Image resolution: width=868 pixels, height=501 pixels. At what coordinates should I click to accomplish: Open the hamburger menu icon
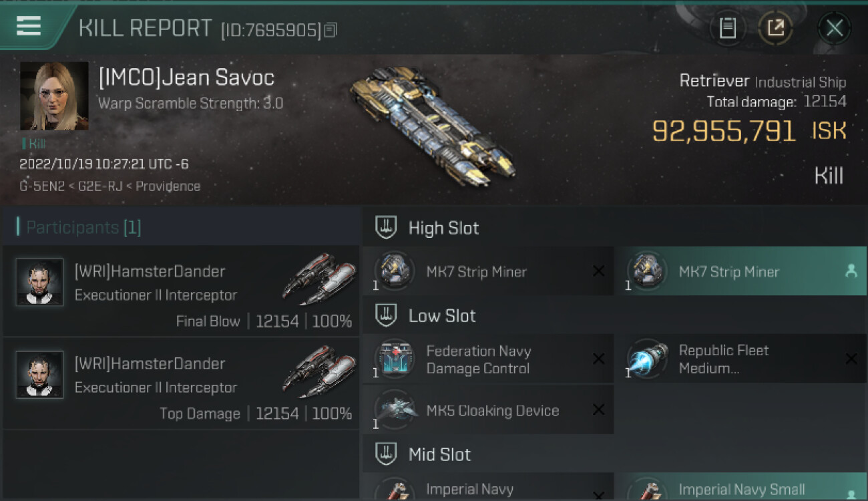tap(29, 25)
